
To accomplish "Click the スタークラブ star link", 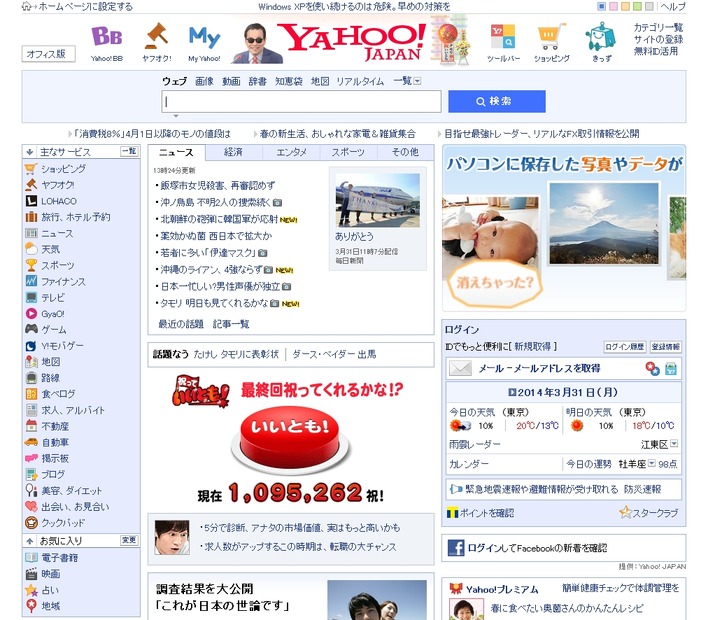I will coord(649,513).
